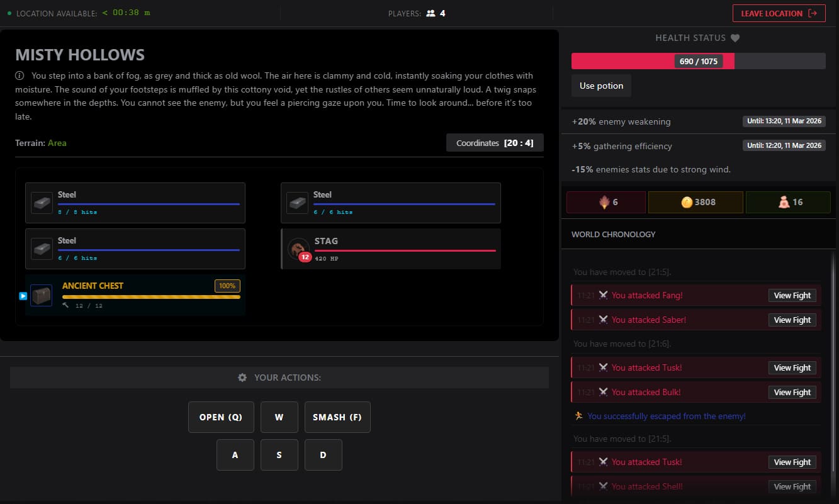
Task: Click the Stag red HP bar
Action: pyautogui.click(x=405, y=250)
